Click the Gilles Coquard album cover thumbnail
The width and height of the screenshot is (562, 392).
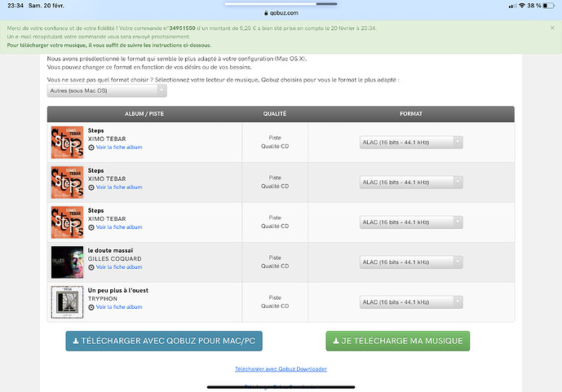point(67,262)
